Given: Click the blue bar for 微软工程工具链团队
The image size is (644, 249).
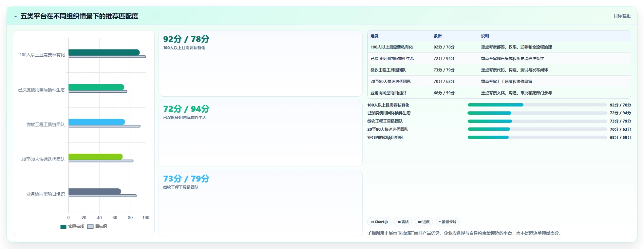Looking at the screenshot, I should 97,122.
